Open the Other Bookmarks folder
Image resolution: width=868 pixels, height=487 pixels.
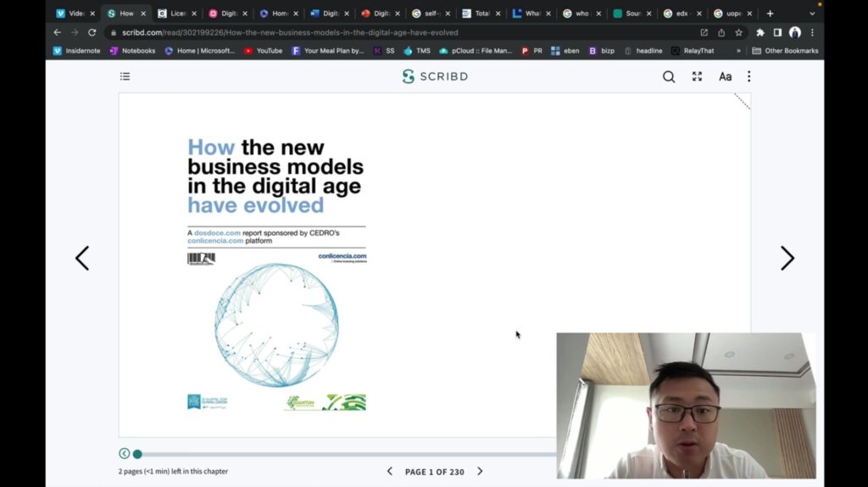pos(785,51)
